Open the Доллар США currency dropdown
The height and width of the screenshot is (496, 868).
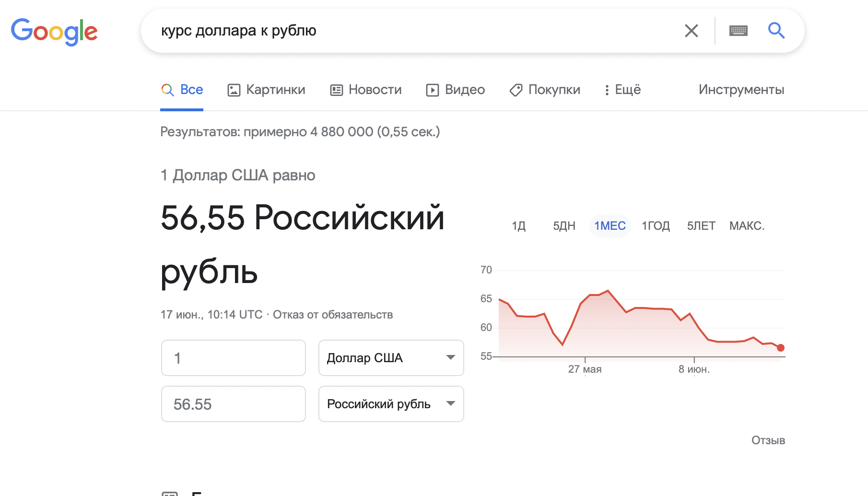(x=391, y=358)
